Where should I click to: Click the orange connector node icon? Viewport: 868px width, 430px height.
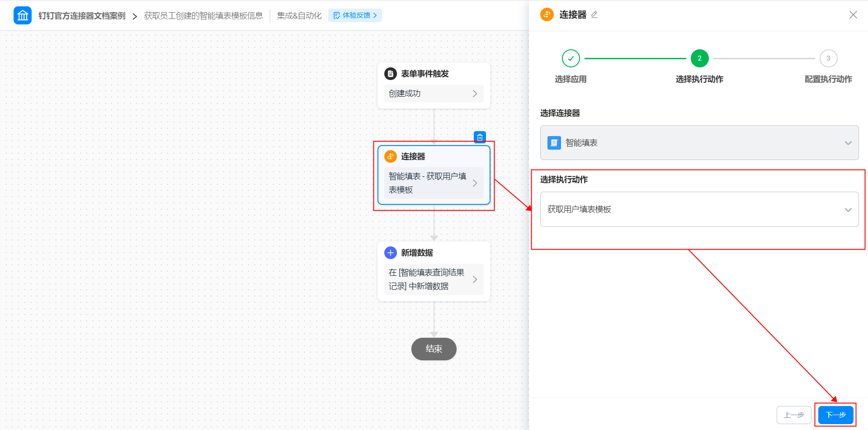coord(391,156)
